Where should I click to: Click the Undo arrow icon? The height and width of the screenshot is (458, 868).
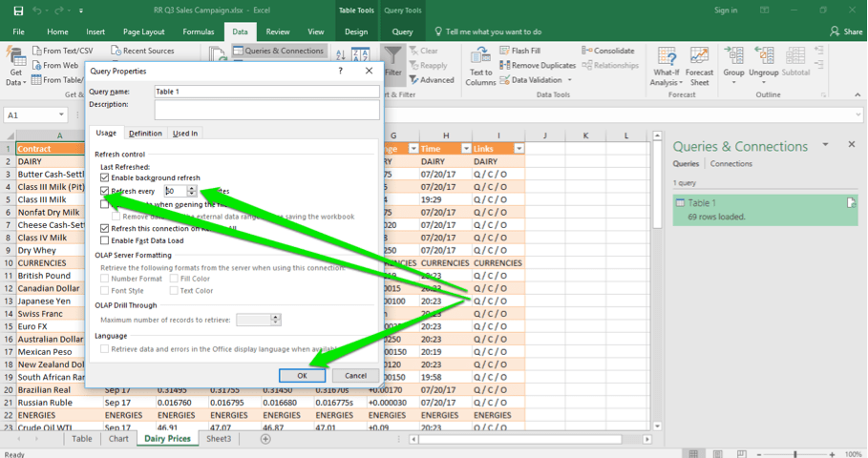coord(36,10)
